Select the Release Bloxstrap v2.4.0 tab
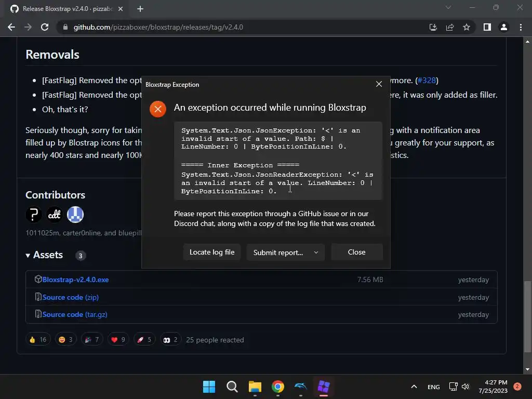 67,9
